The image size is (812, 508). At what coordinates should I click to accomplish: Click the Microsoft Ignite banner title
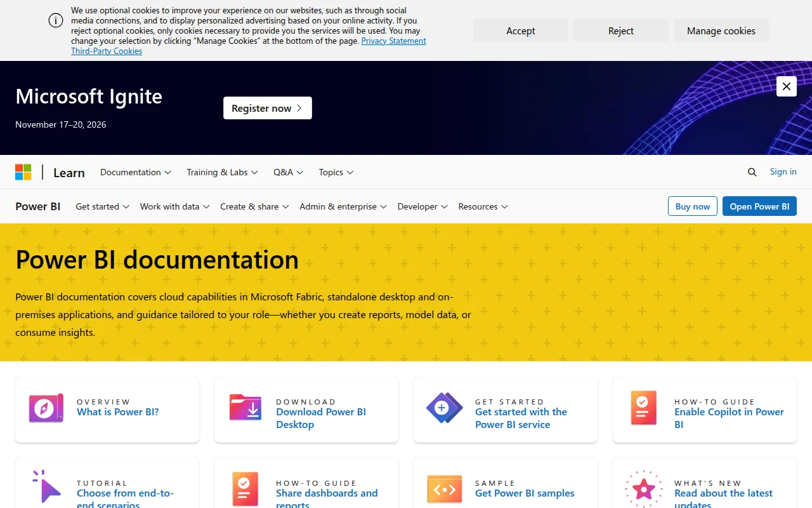point(89,96)
